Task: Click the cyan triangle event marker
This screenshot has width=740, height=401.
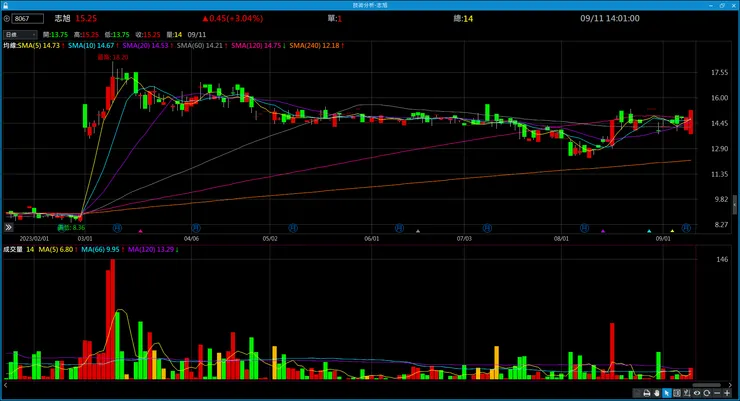Action: tap(649, 231)
